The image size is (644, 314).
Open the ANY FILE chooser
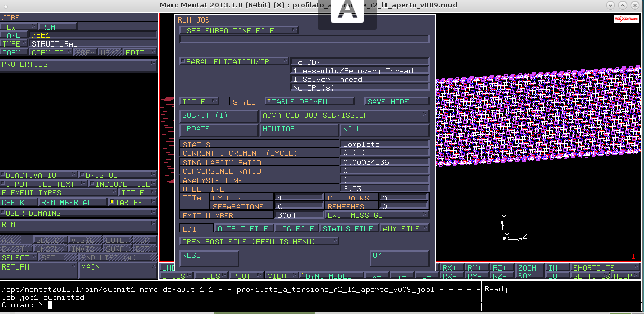[404, 228]
